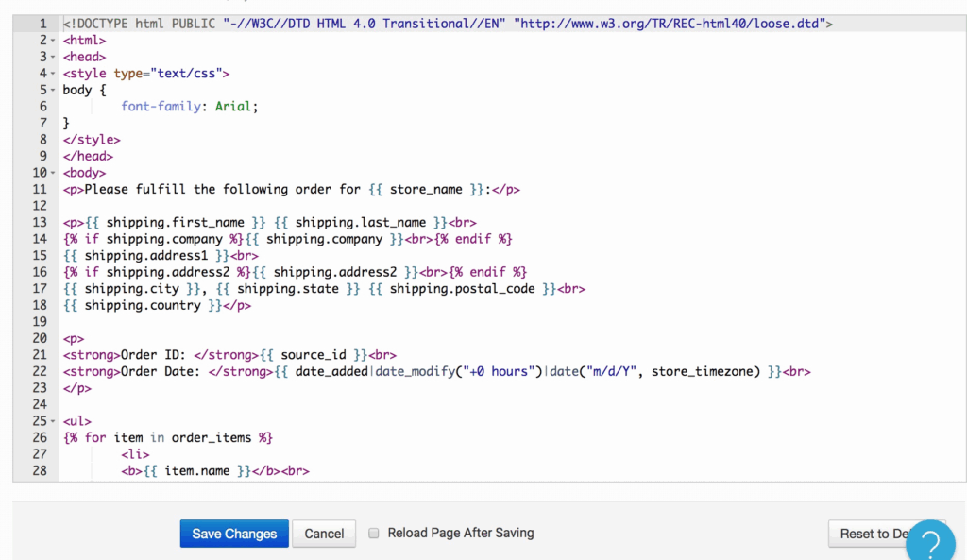
Task: Enable Reload Page After Saving checkbox
Action: (374, 533)
